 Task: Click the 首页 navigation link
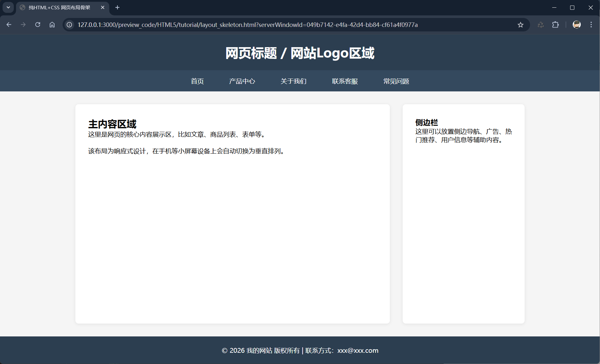pos(197,81)
